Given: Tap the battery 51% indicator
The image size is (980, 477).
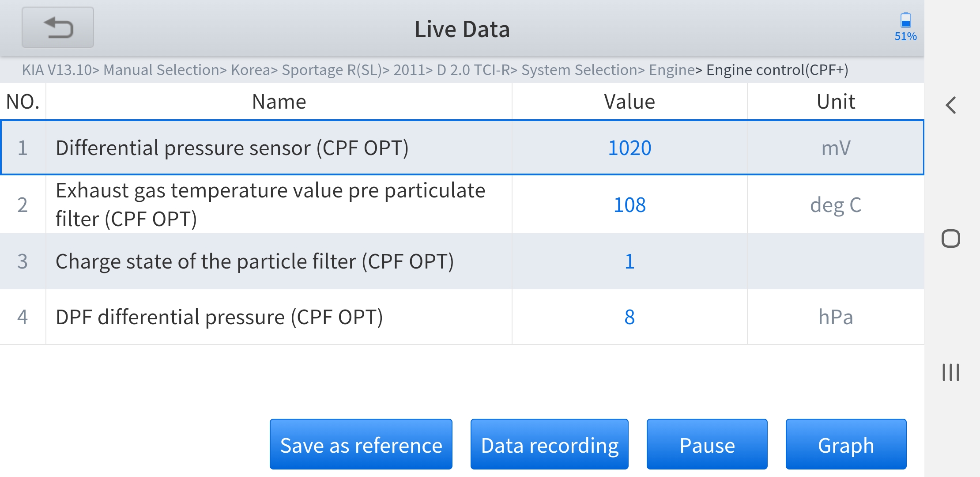Looking at the screenshot, I should pyautogui.click(x=905, y=27).
